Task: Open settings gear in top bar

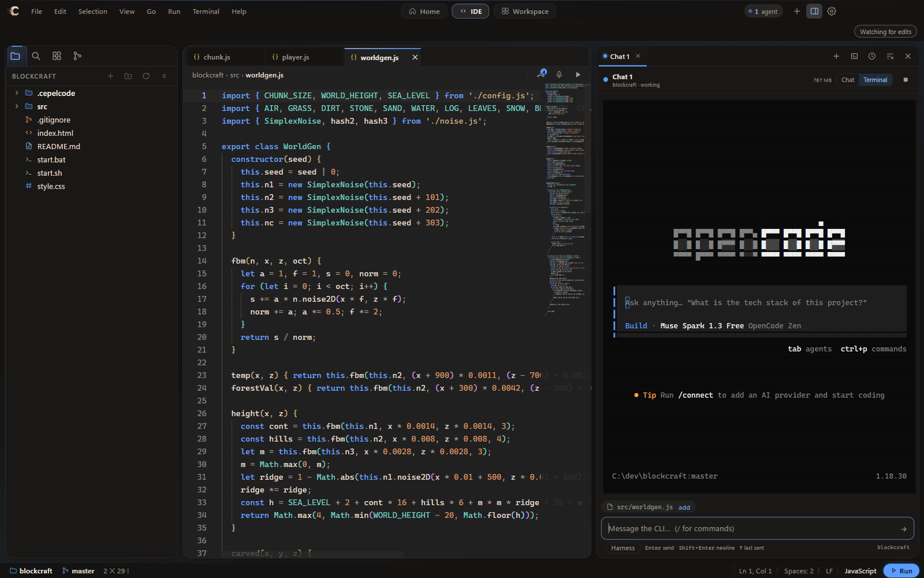Action: [832, 11]
